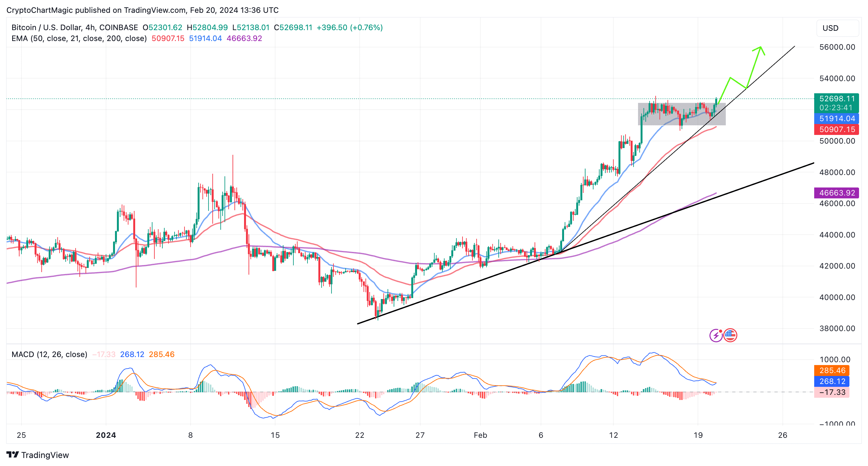
Task: Click the MACD histogram value −17.33 in legend
Action: tap(103, 354)
